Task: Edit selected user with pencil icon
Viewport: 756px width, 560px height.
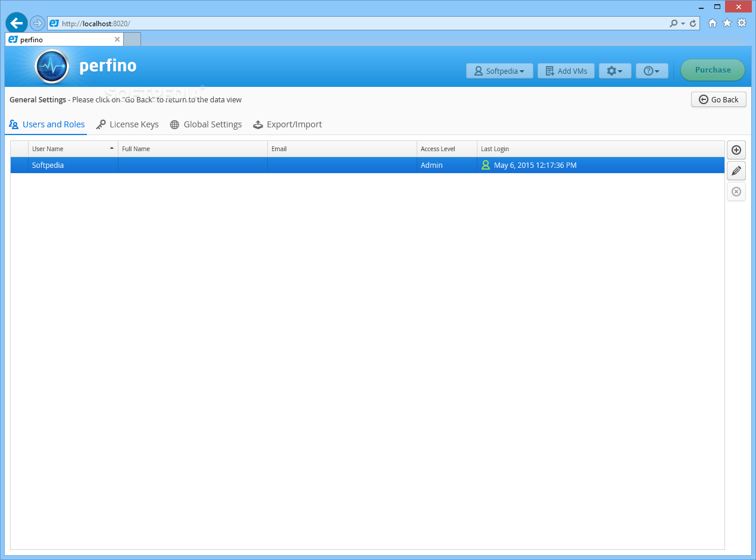Action: [736, 171]
